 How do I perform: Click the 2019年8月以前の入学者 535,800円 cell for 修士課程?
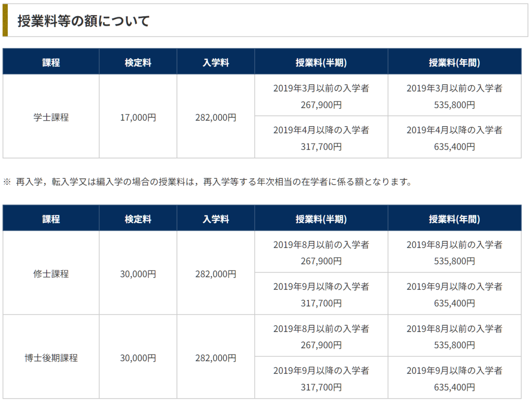tap(454, 252)
